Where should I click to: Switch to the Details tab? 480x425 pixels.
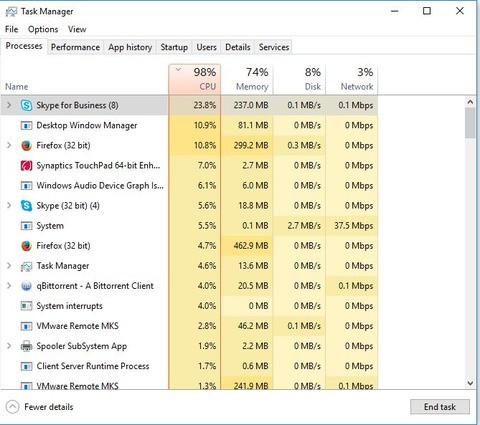pos(238,47)
